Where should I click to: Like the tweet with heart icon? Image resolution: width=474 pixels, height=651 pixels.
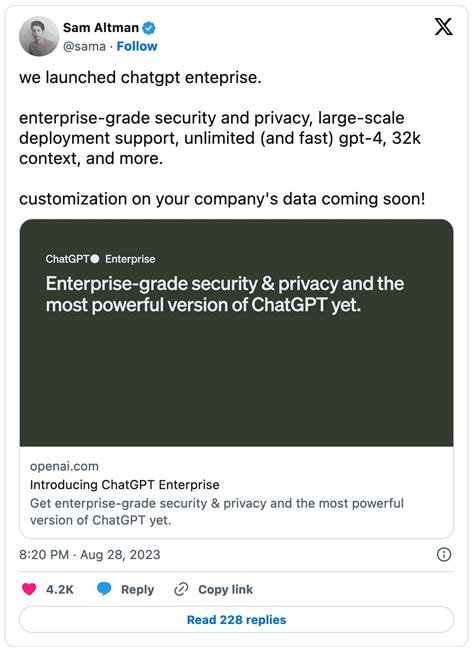pos(29,589)
